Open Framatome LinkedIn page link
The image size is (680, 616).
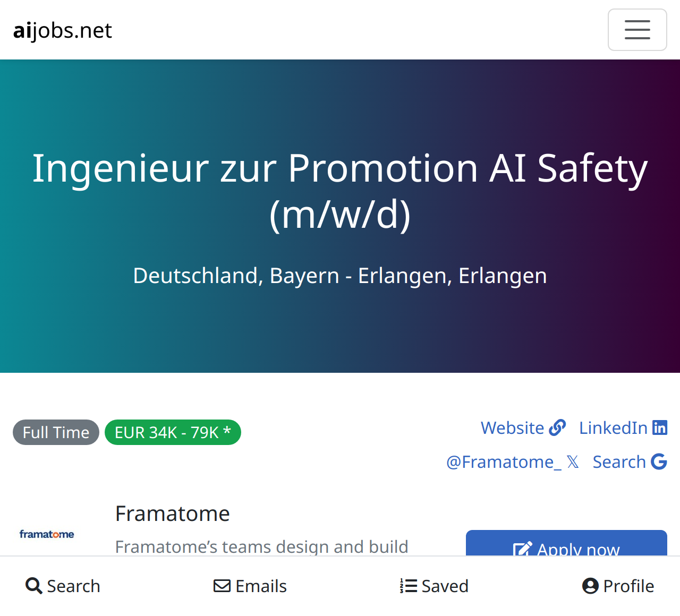tap(623, 427)
